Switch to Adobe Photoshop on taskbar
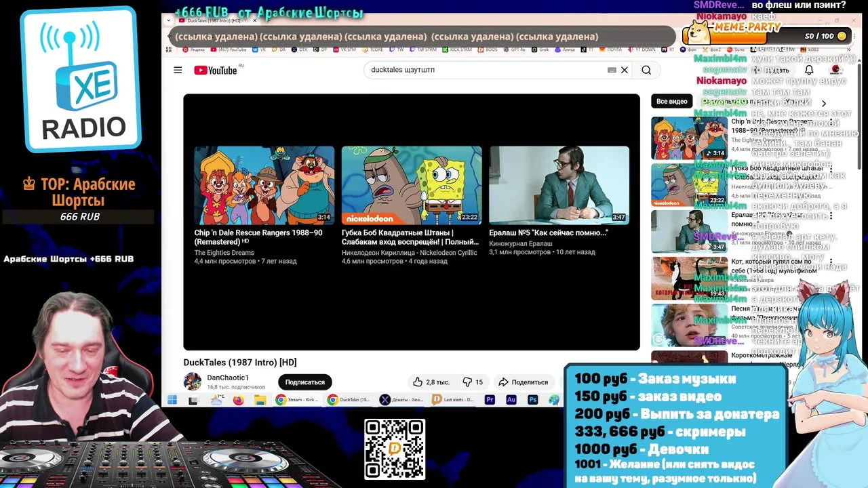Screen dimensions: 868x488 533,400
